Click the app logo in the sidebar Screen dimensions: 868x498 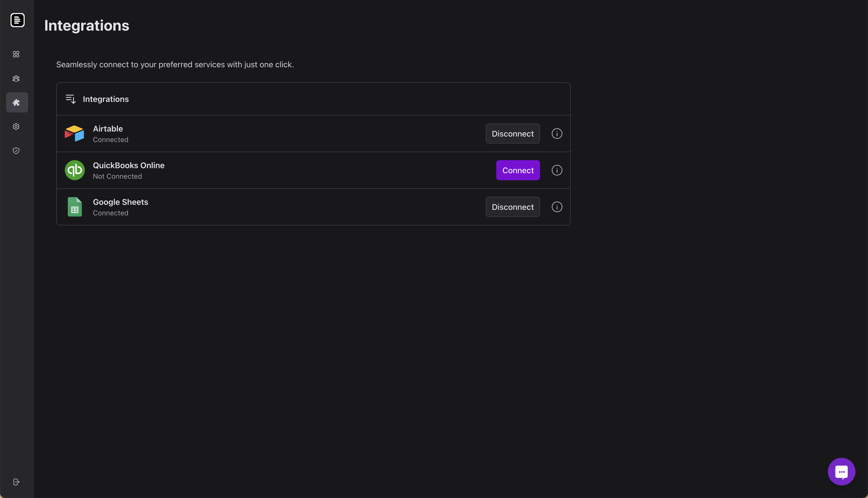(x=17, y=20)
